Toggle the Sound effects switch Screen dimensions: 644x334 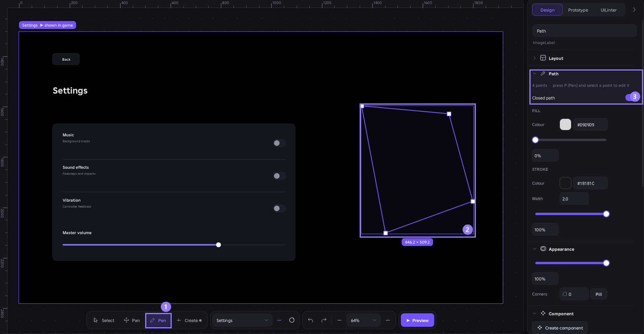point(279,176)
